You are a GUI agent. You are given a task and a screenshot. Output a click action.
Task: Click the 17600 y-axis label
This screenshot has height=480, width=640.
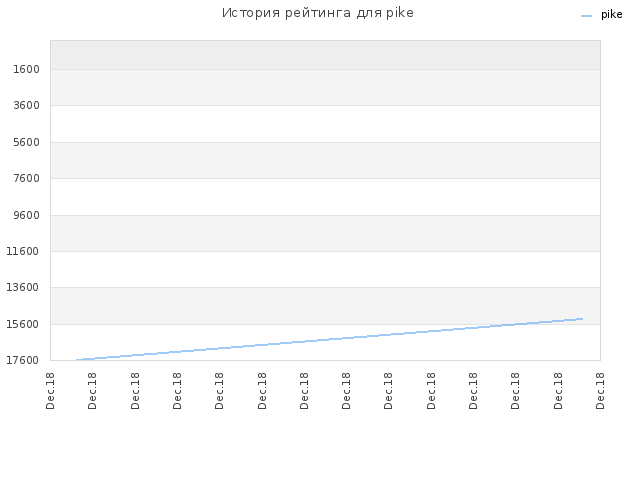pyautogui.click(x=23, y=360)
